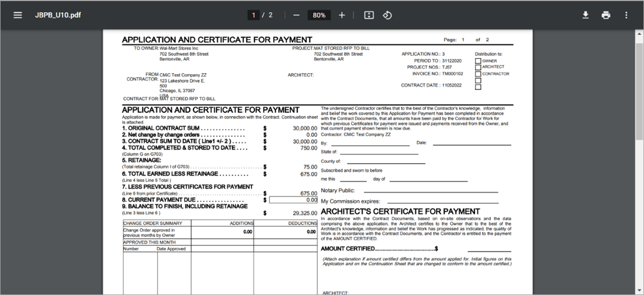This screenshot has width=644, height=295.
Task: Click the contract date 11052022
Action: 452,86
